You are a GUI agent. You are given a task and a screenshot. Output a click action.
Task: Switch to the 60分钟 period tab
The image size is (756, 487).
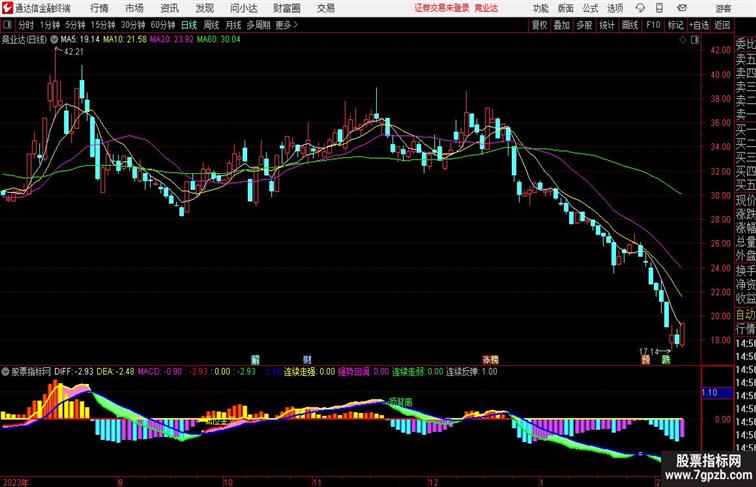[162, 25]
